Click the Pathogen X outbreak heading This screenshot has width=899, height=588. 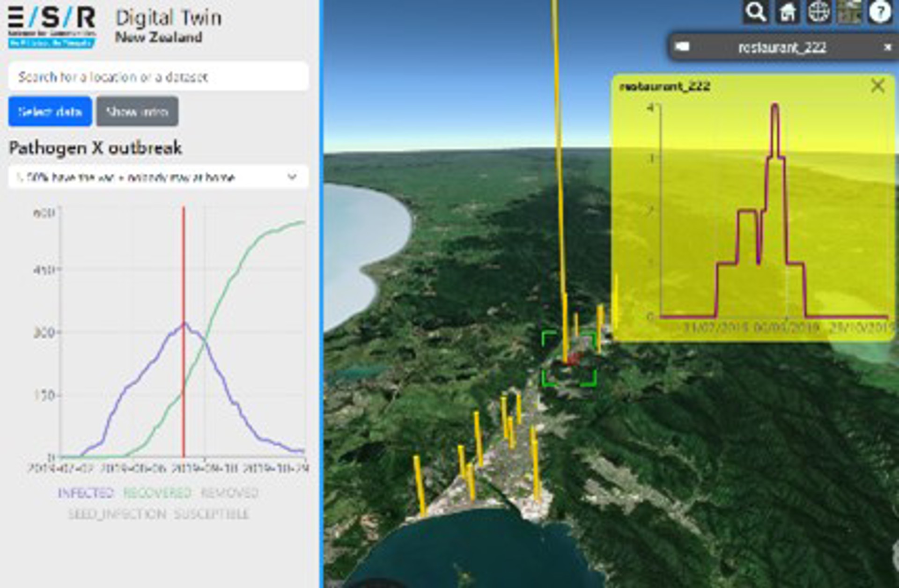pos(96,148)
